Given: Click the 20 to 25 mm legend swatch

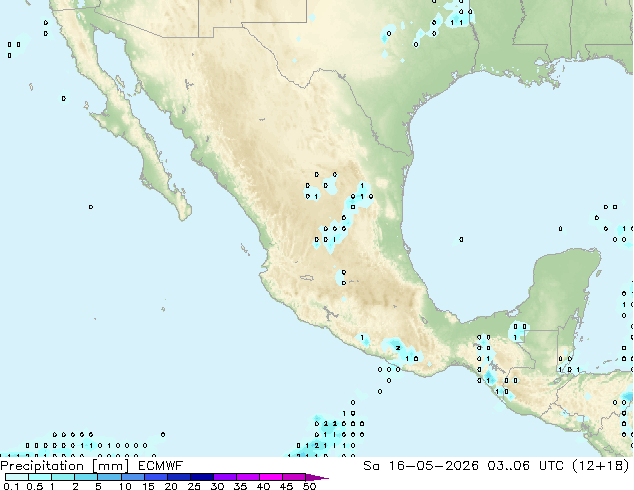Looking at the screenshot, I should tap(178, 477).
